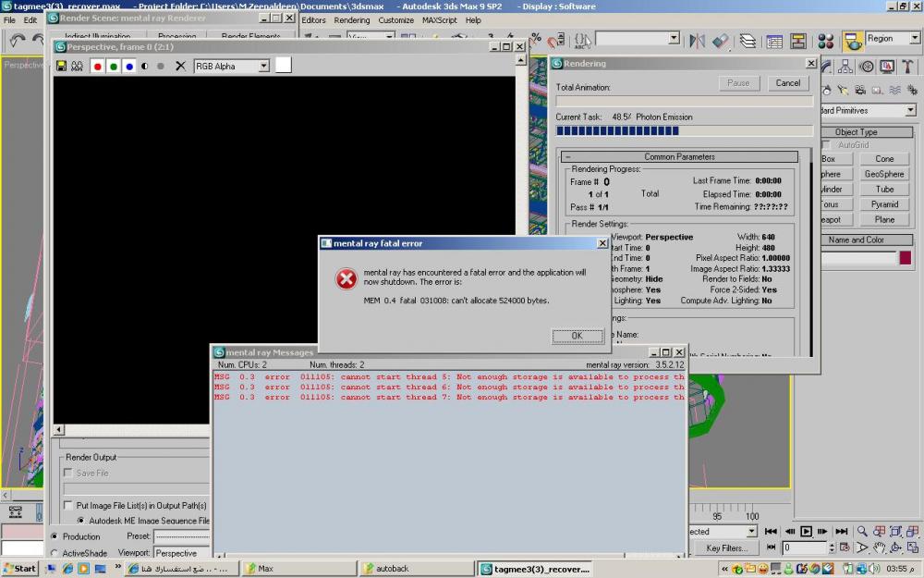The width and height of the screenshot is (924, 578).
Task: Click OK in mental ray fatal error
Action: [x=577, y=336]
